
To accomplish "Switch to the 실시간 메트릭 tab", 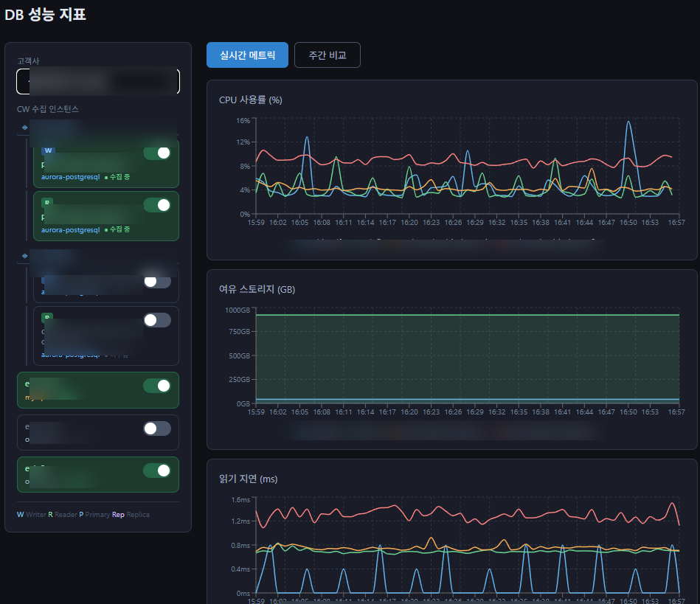I will pos(247,55).
